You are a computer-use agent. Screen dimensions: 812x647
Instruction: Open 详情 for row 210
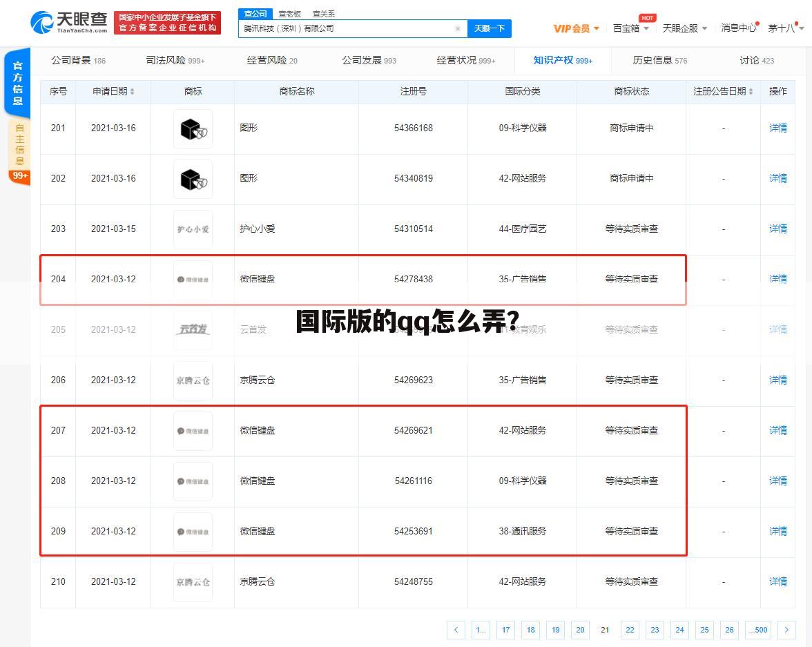point(777,581)
